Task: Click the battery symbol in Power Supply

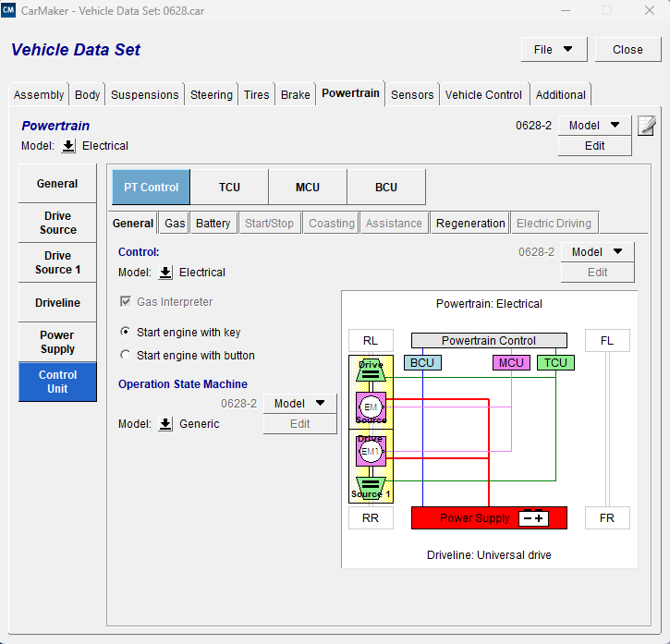Action: 533,518
